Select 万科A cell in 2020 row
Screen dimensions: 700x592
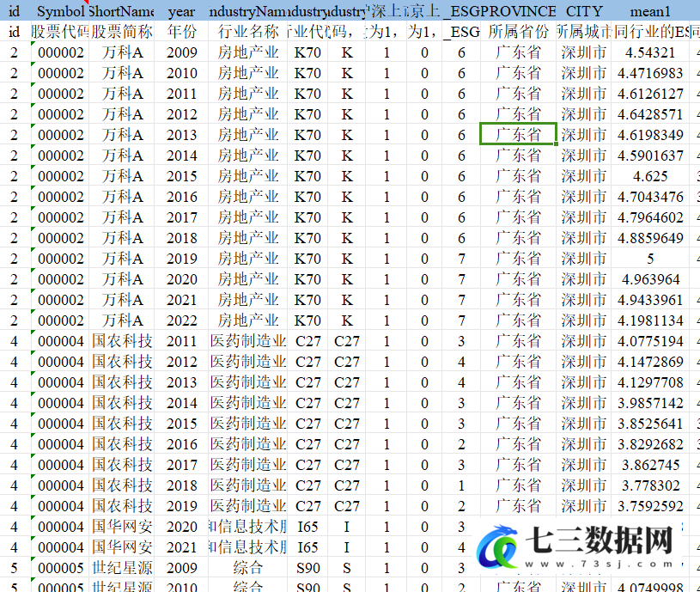[121, 279]
